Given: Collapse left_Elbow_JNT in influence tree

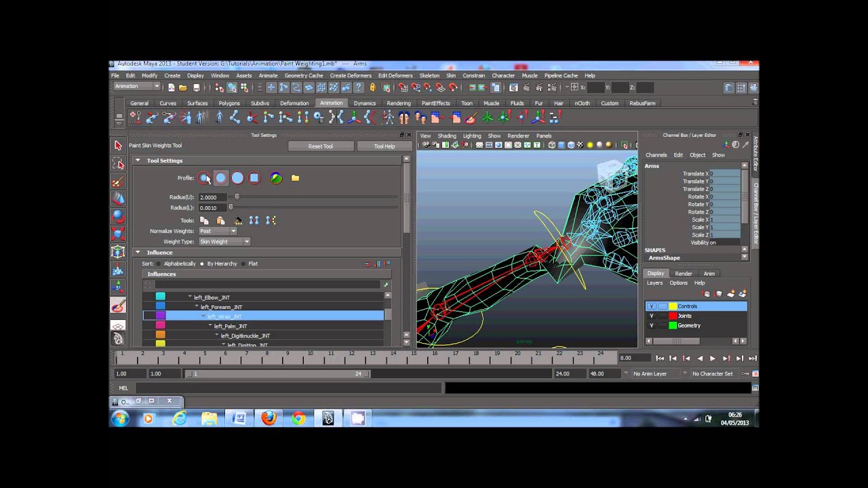Looking at the screenshot, I should click(190, 297).
